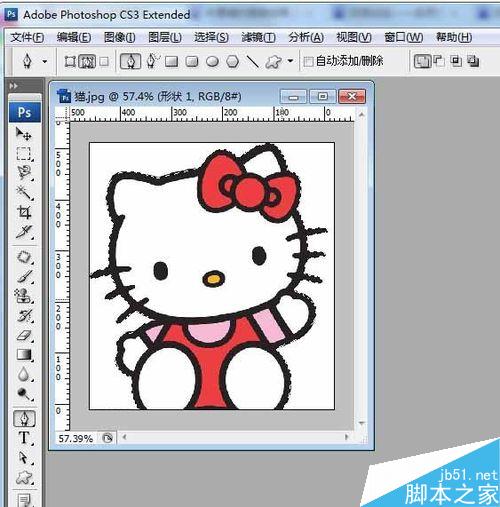
Task: Select the Move tool
Action: 23,134
